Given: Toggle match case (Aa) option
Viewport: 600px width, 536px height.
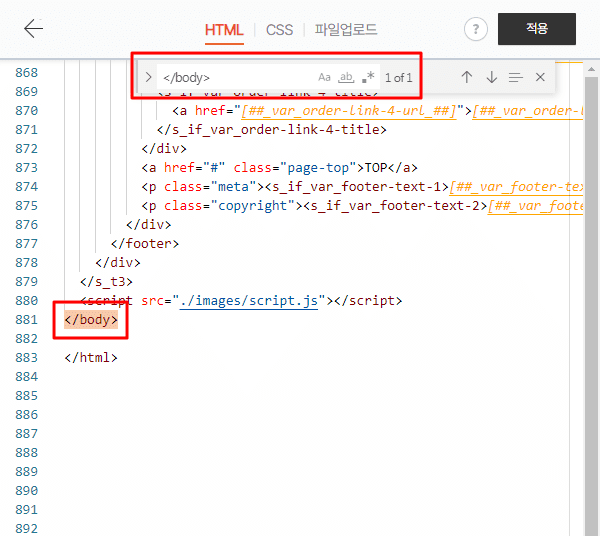Looking at the screenshot, I should point(324,77).
